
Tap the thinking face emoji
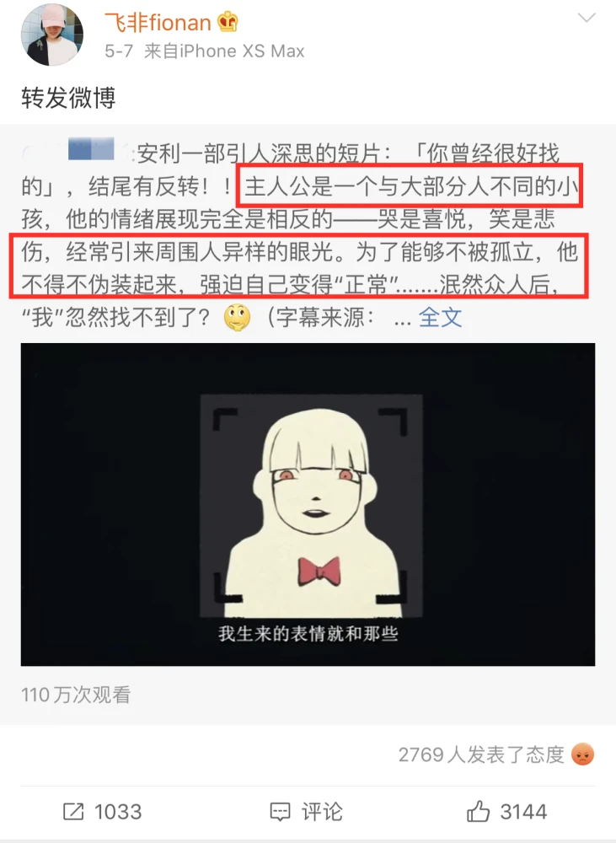(237, 317)
